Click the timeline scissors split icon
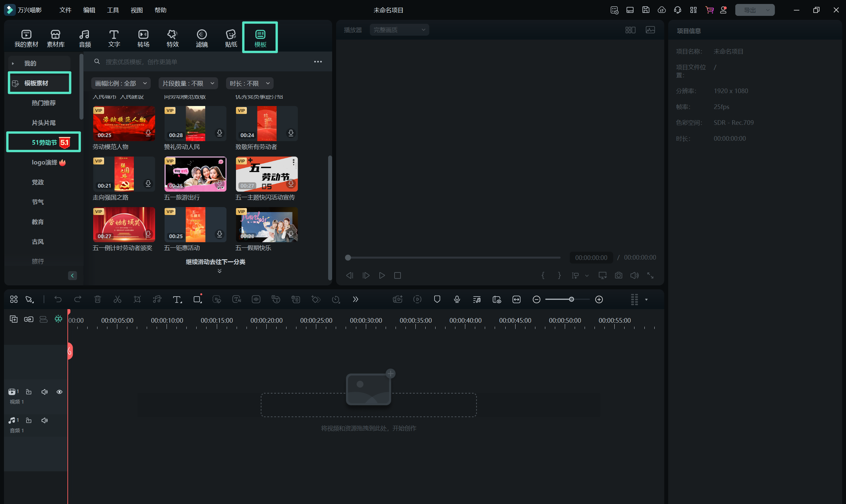The width and height of the screenshot is (846, 504). pos(117,299)
